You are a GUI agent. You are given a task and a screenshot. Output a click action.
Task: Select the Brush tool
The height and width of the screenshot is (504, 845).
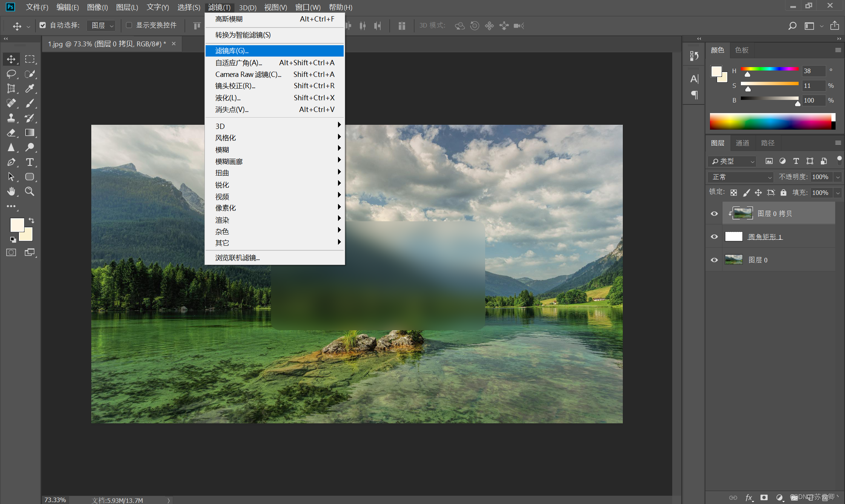[30, 103]
